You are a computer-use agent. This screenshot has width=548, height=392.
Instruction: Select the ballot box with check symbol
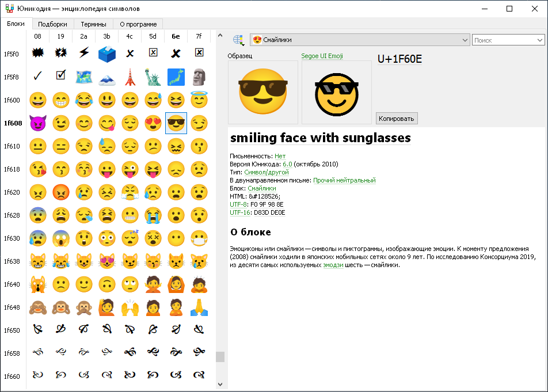click(61, 75)
